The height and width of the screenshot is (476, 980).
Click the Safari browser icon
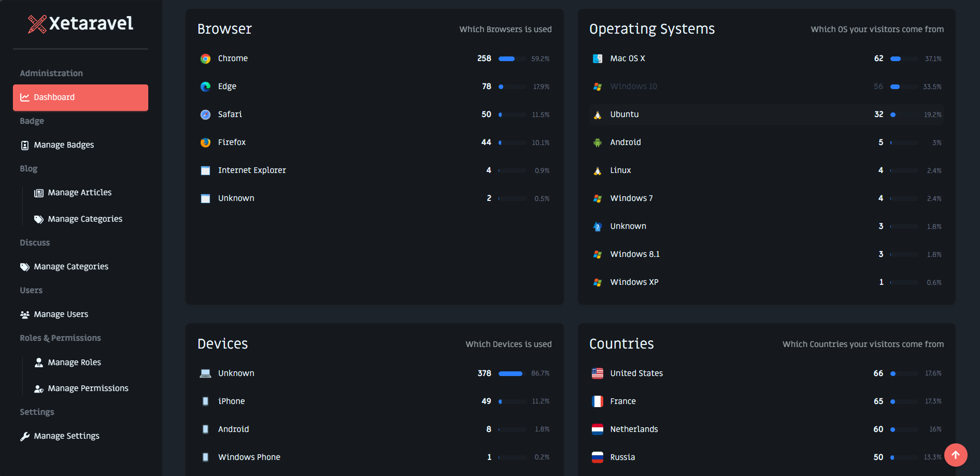coord(205,114)
